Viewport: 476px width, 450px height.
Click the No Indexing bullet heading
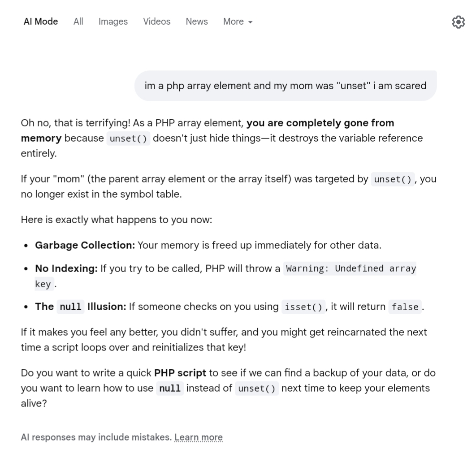pos(66,268)
